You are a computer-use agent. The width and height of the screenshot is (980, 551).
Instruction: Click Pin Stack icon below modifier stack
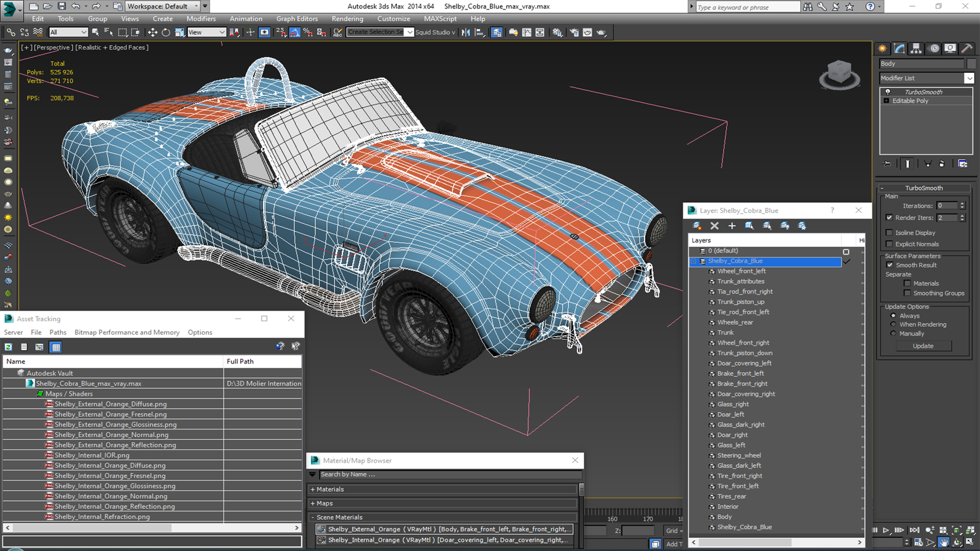887,164
